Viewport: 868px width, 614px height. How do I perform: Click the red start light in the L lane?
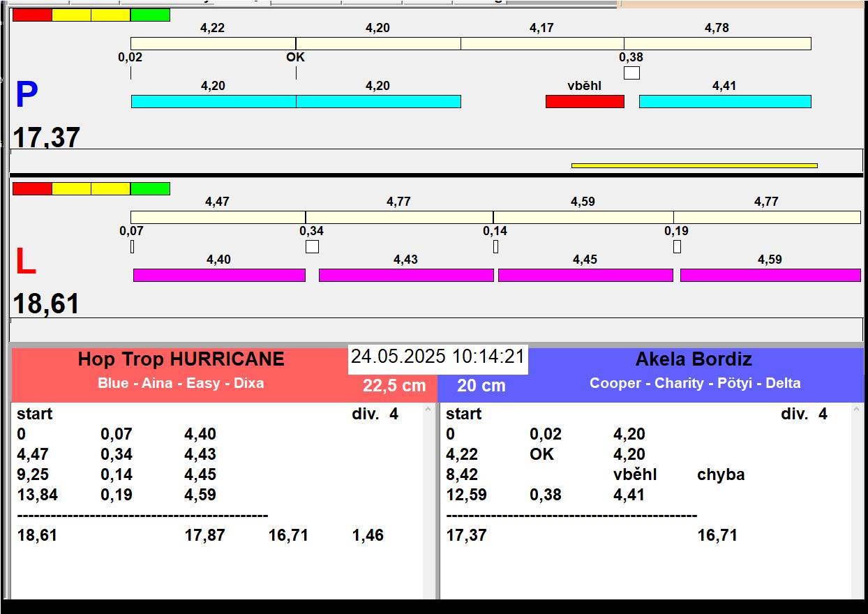(x=32, y=188)
